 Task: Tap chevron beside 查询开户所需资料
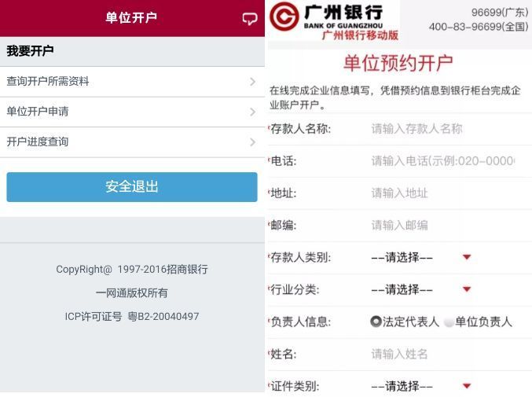pyautogui.click(x=252, y=82)
